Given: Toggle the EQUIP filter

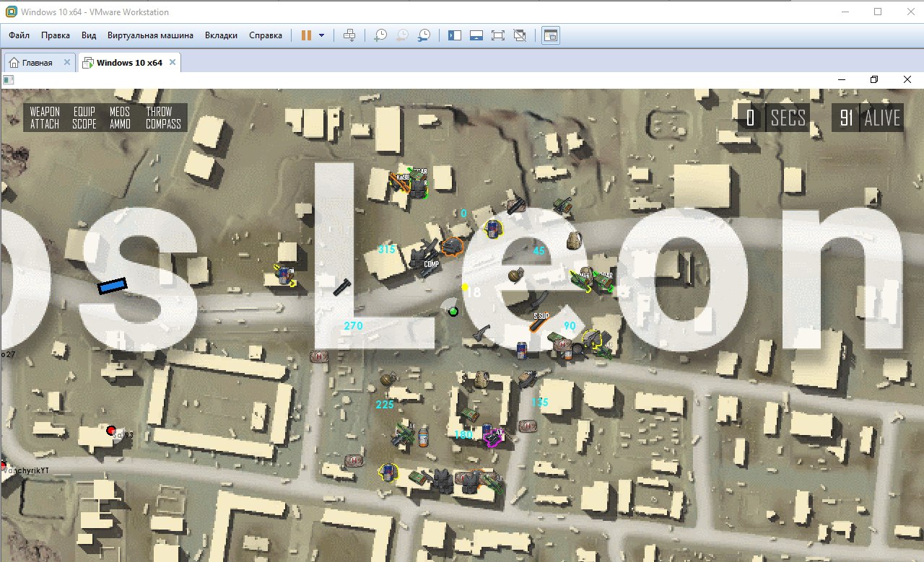Looking at the screenshot, I should click(84, 112).
